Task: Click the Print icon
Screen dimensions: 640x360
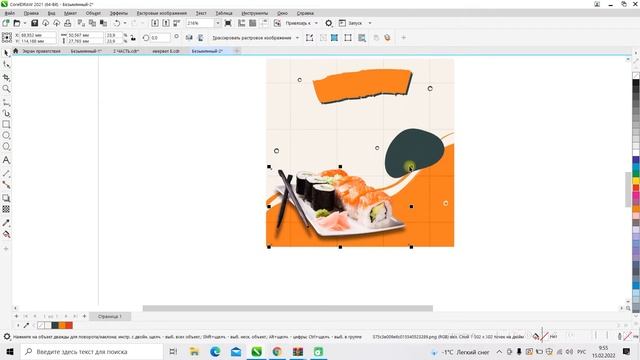Action: tap(68, 23)
